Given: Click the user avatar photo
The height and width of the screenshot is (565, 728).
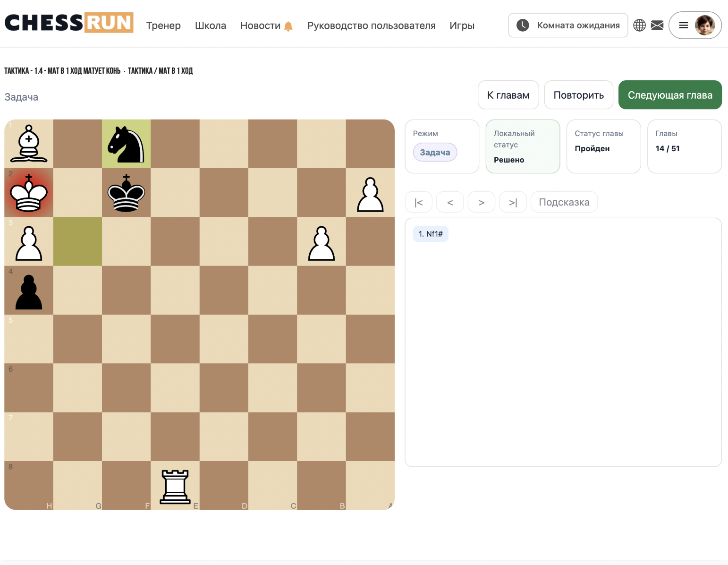Looking at the screenshot, I should (705, 26).
